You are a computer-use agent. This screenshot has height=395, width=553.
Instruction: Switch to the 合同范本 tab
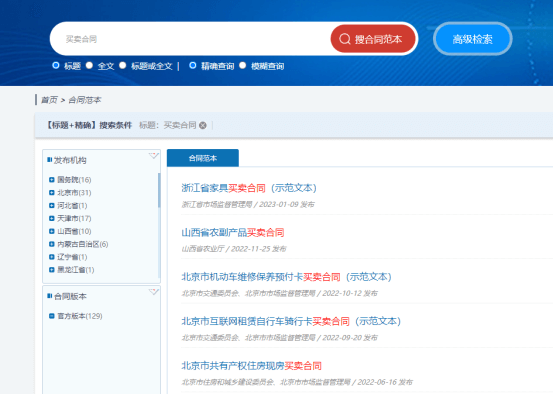tap(203, 158)
